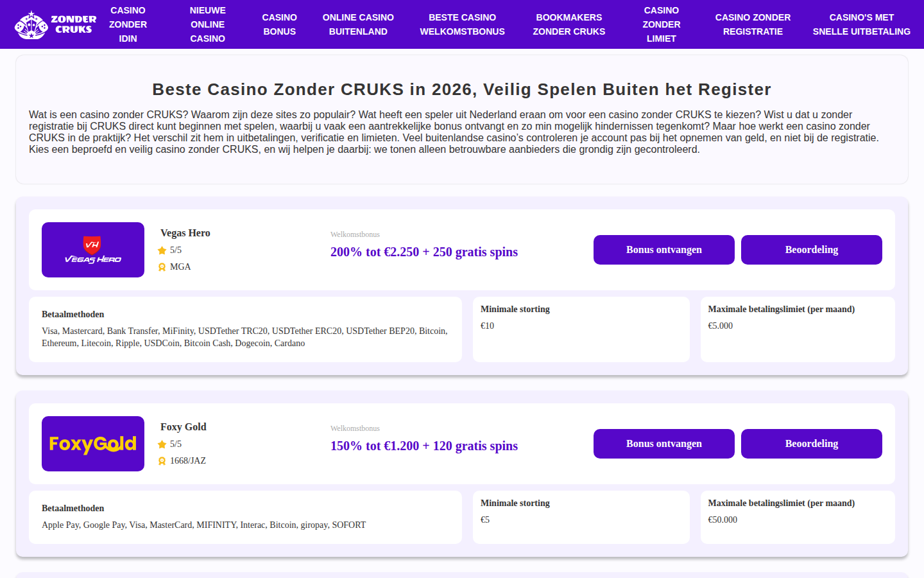
Task: Open Casino Zonder Limiet menu item
Action: point(662,24)
